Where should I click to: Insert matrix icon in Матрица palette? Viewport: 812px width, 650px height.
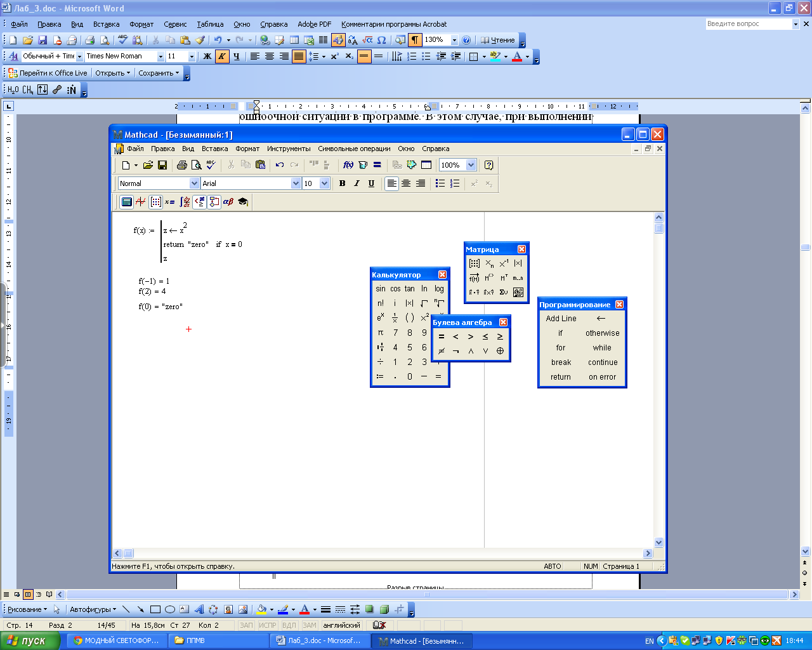475,263
